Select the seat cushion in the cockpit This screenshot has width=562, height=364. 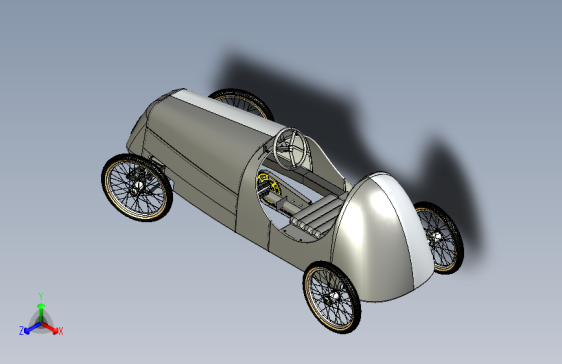[315, 217]
